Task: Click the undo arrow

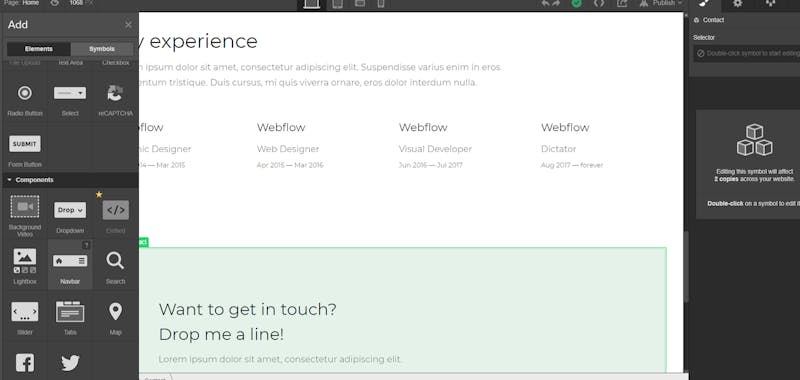Action: coord(545,3)
